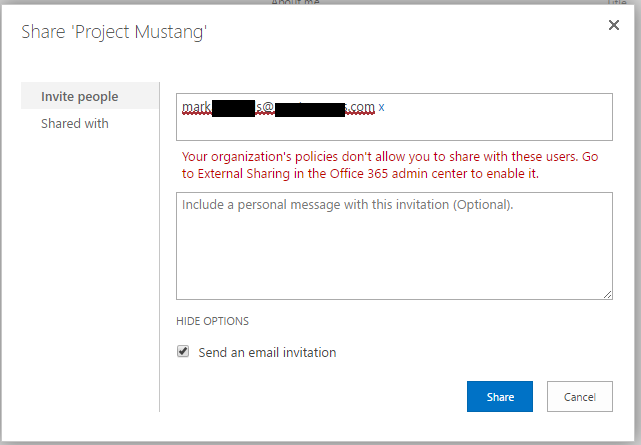Viewport: 641px width, 445px height.
Task: Click the 'Send an email invitation' label
Action: tap(267, 352)
